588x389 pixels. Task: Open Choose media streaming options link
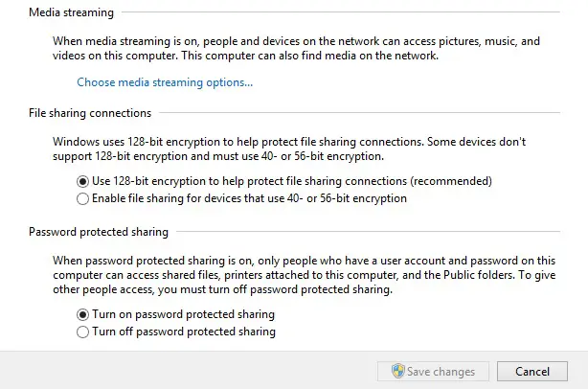click(x=165, y=82)
